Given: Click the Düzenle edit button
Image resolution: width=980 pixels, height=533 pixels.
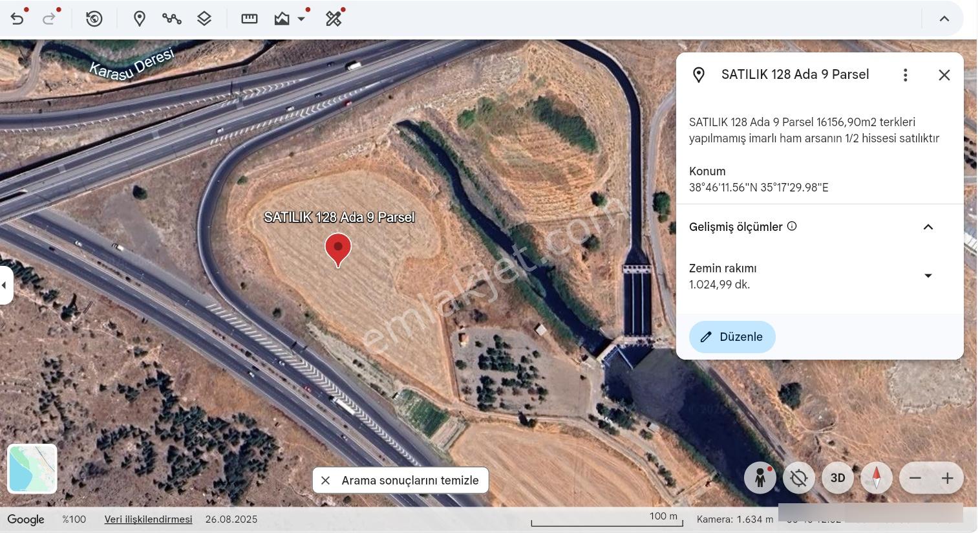Looking at the screenshot, I should (732, 337).
